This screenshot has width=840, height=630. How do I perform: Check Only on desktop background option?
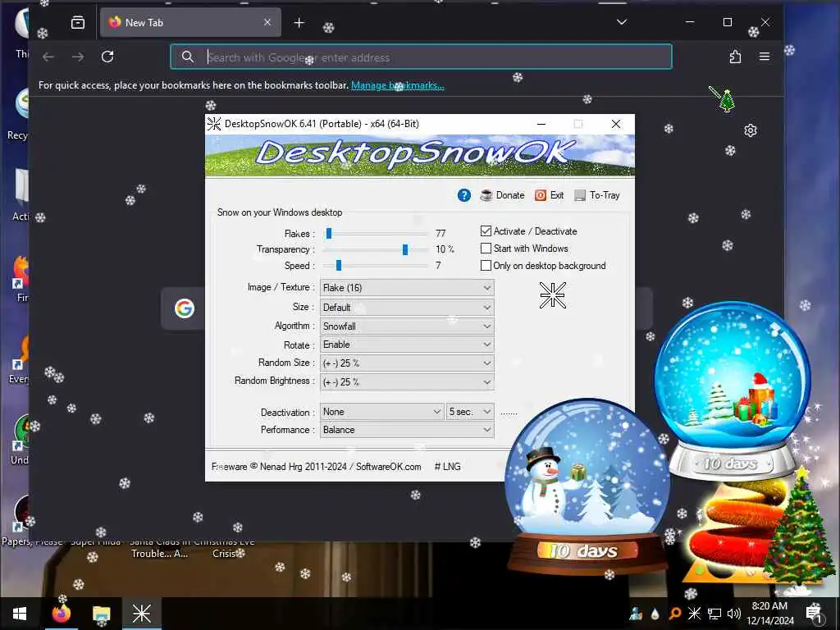pyautogui.click(x=486, y=266)
